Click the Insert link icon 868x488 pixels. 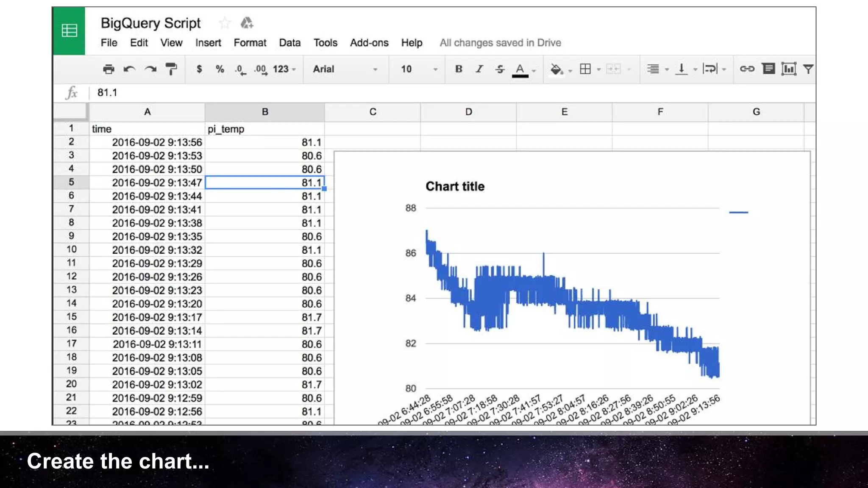747,69
